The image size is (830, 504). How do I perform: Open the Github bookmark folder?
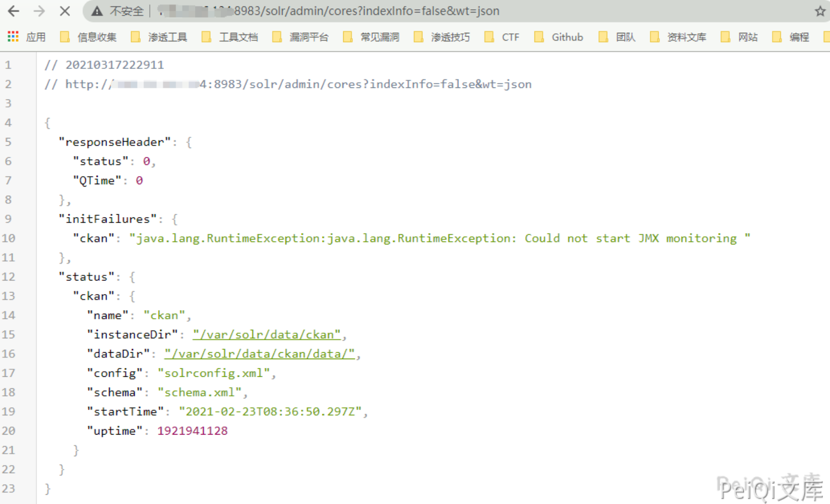559,37
